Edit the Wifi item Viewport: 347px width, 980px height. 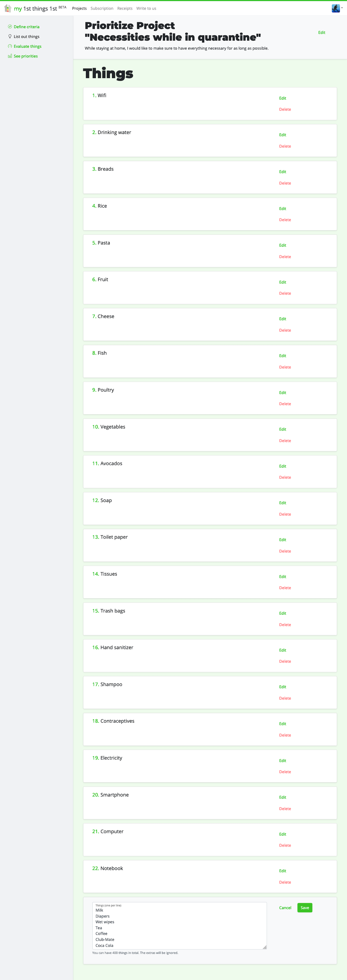(x=283, y=98)
